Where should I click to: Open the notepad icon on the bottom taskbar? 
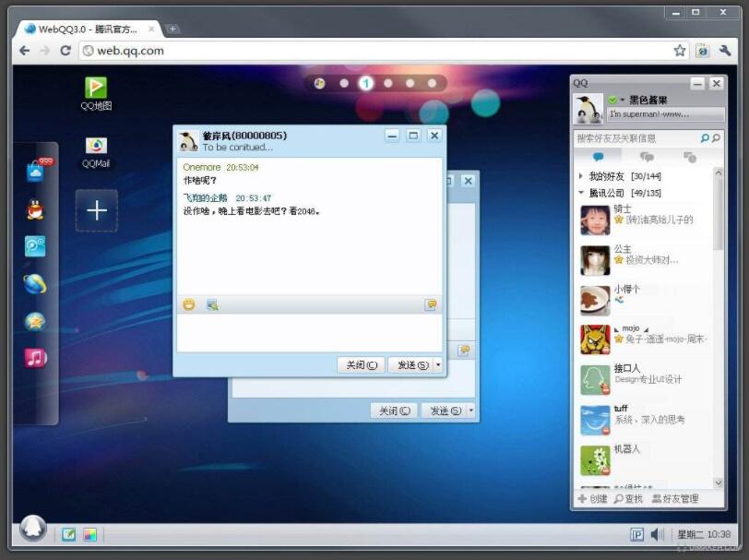pos(69,534)
